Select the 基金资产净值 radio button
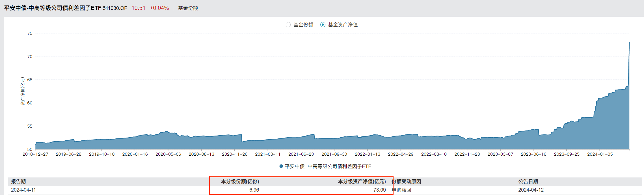This screenshot has width=644, height=195. coord(323,25)
